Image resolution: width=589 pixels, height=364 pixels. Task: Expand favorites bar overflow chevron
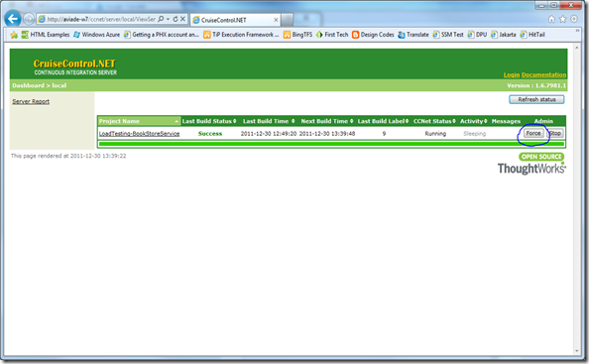tap(577, 31)
